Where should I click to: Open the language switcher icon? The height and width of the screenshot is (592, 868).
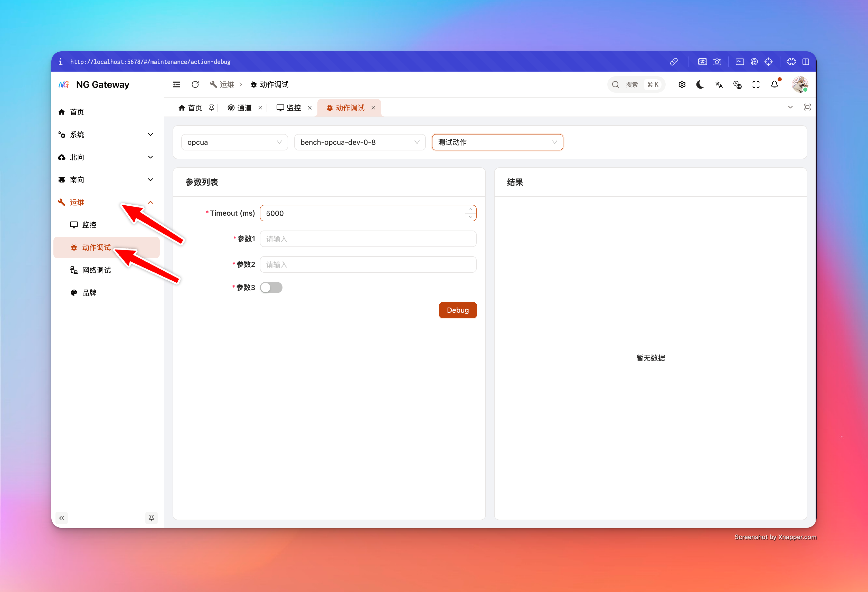coord(719,84)
